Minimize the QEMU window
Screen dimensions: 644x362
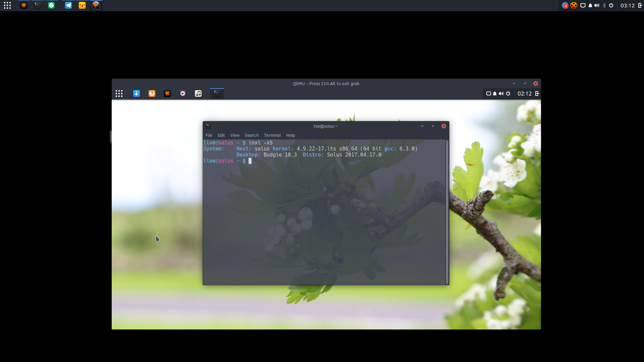514,83
